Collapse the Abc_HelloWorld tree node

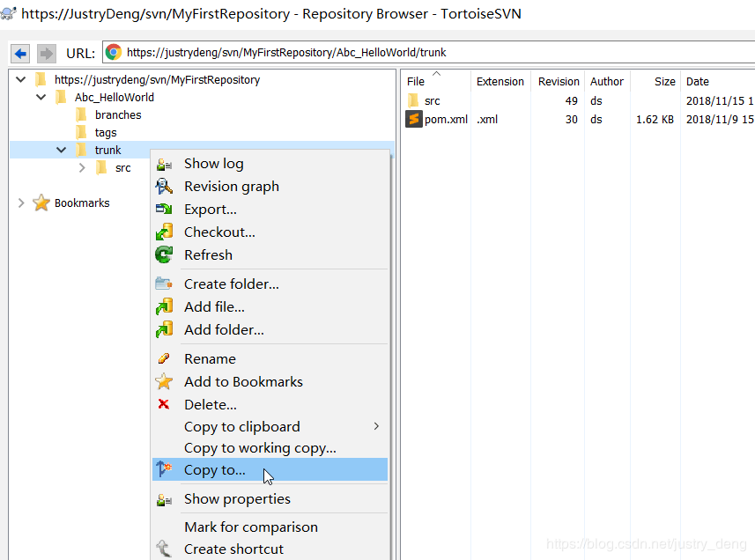pos(41,97)
